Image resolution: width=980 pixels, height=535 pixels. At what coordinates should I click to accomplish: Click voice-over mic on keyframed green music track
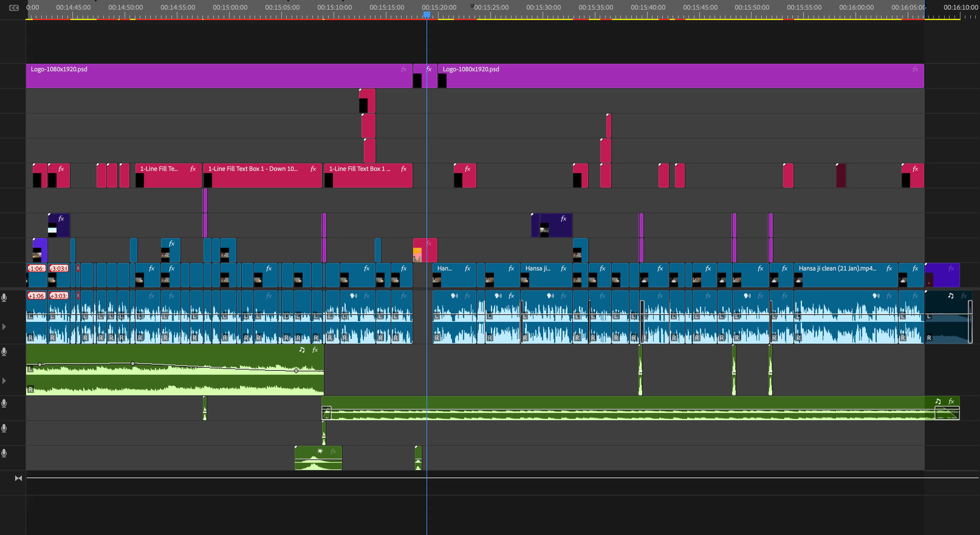click(4, 352)
